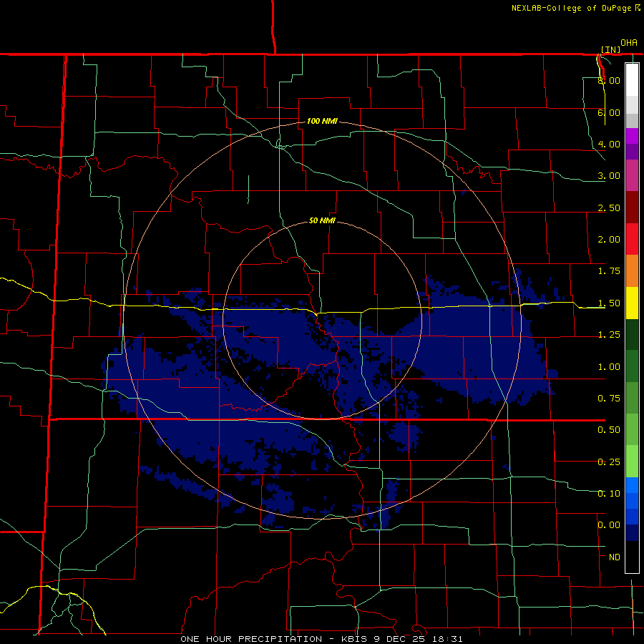Screen dimensions: 644x644
Task: Click the 8.00 legend value
Action: coord(609,80)
